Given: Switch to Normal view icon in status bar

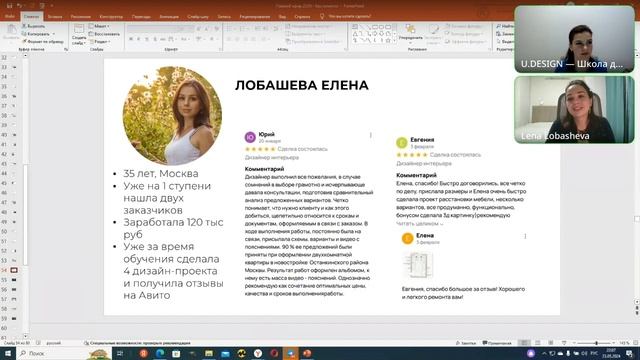Looking at the screenshot, I should pyautogui.click(x=524, y=343).
